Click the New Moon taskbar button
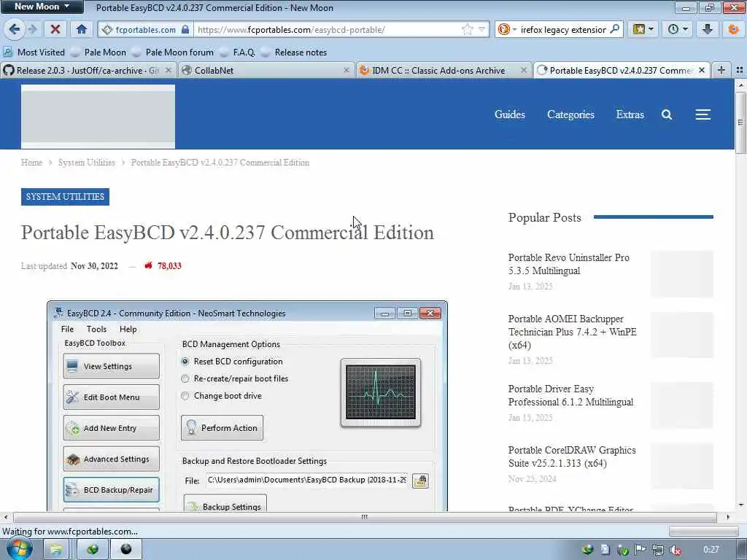Screen dimensions: 747x560 (126, 550)
